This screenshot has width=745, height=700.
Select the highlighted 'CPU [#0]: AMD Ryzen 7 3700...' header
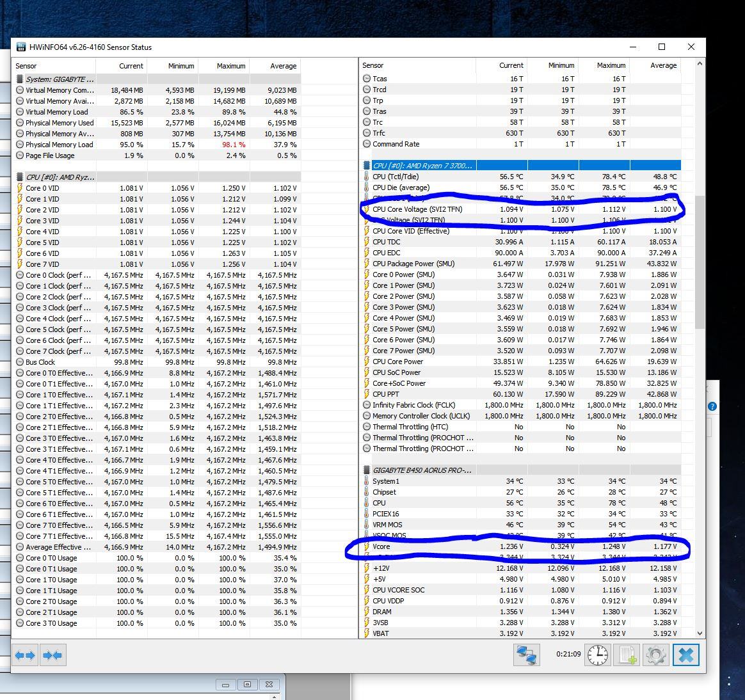(521, 166)
